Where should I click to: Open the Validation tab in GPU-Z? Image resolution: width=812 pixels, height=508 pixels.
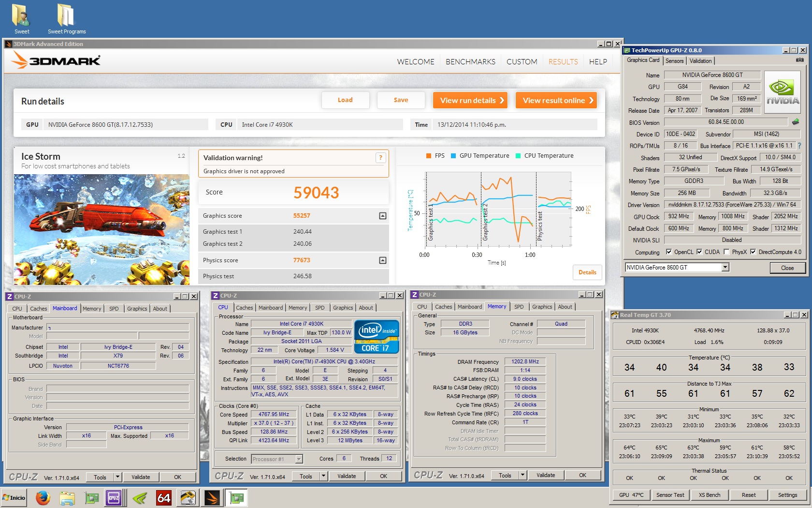[700, 61]
